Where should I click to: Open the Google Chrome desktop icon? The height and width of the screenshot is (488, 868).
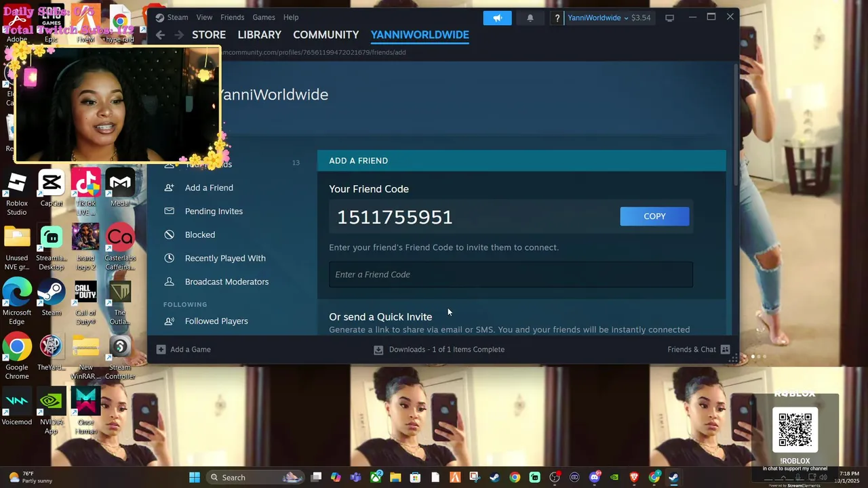coord(17,357)
